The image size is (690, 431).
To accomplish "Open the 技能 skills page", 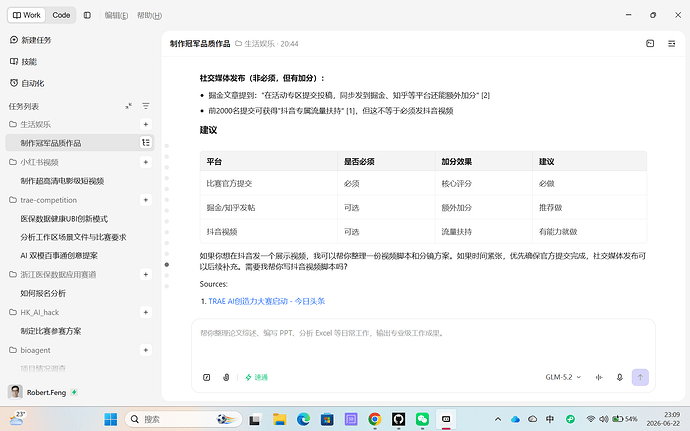I will tap(23, 62).
